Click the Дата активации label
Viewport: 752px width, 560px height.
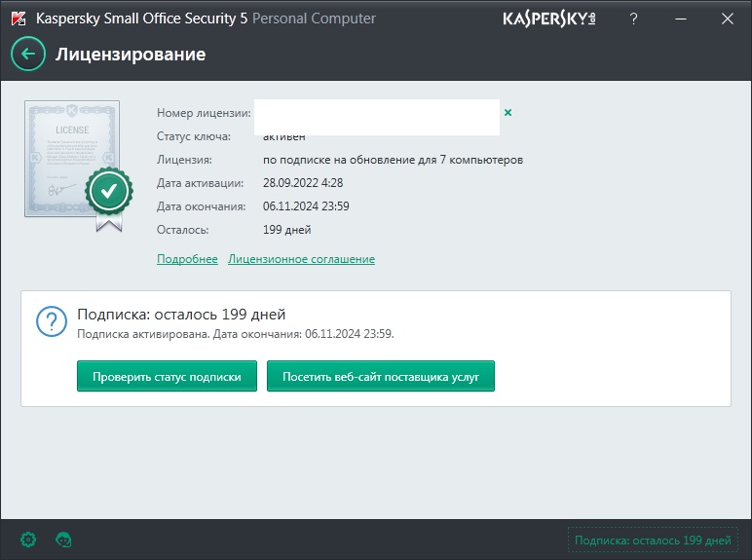pos(200,183)
